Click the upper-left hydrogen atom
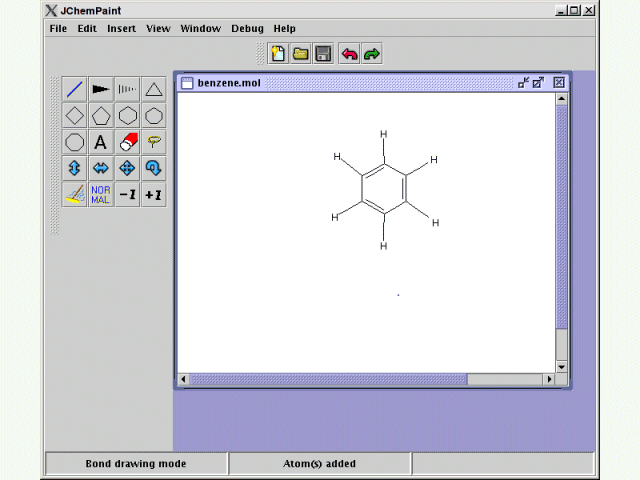Viewport: 640px width, 480px height. click(x=337, y=157)
